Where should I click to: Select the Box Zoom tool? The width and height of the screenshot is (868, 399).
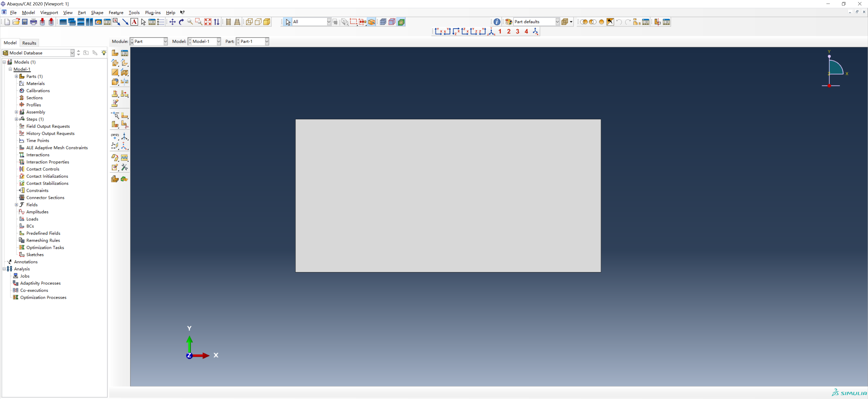(x=199, y=22)
